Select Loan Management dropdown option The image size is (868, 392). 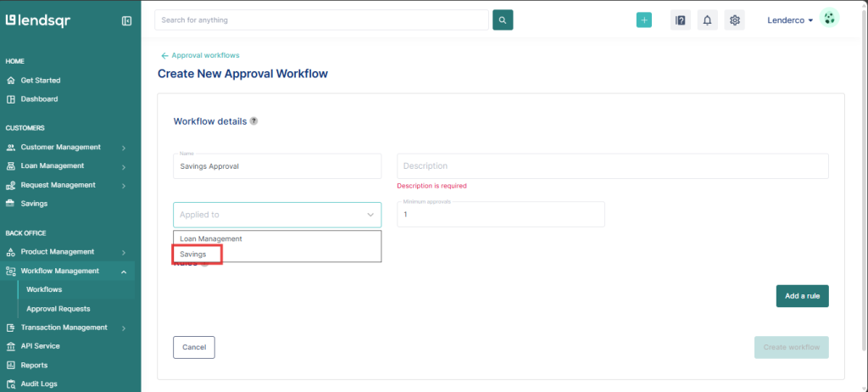click(x=211, y=238)
